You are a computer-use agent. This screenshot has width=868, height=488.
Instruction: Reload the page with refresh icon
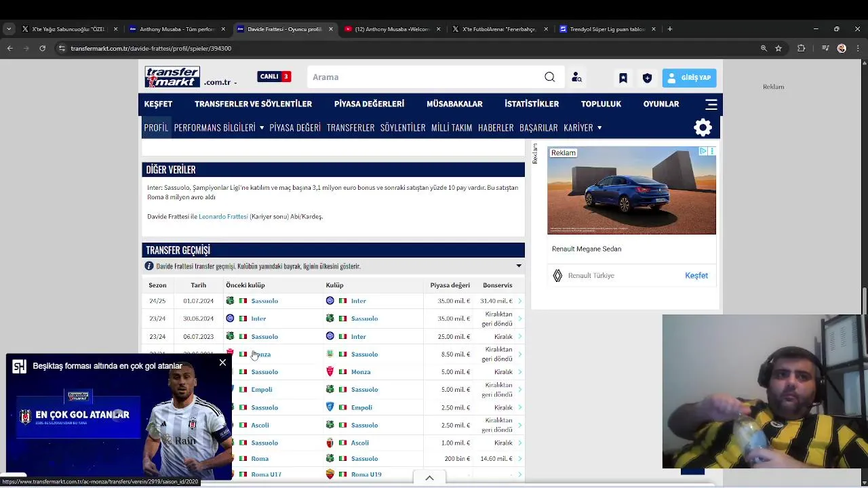(43, 48)
